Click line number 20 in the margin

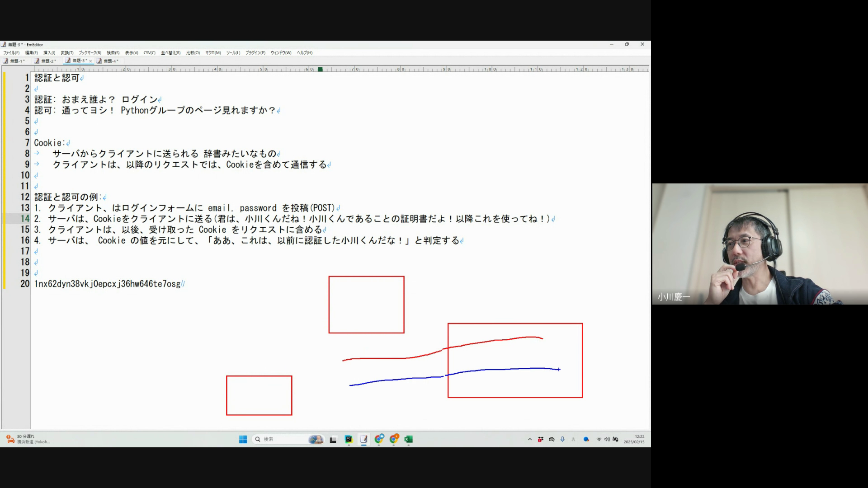coord(25,284)
